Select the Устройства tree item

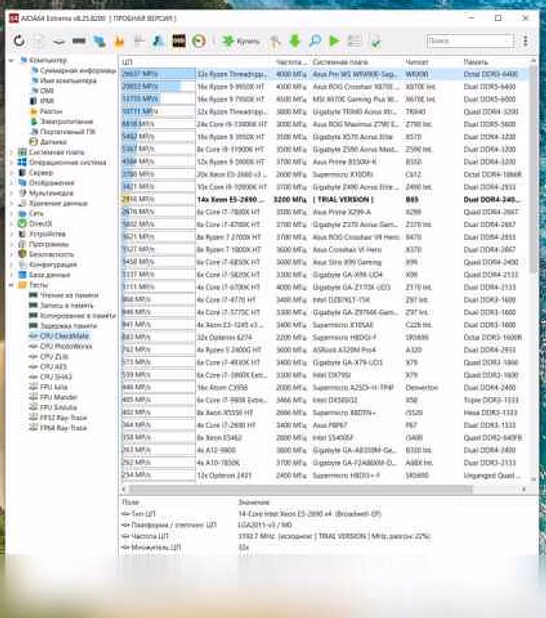point(47,234)
